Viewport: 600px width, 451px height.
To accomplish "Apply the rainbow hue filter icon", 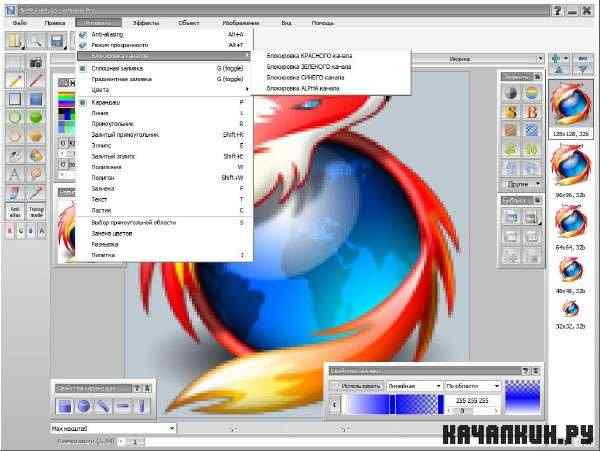I will pos(531,93).
